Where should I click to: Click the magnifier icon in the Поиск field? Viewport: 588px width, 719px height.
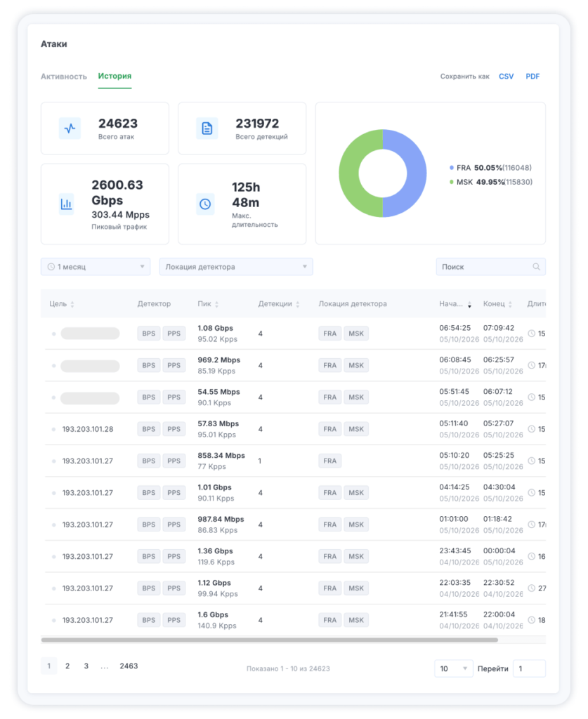click(536, 267)
